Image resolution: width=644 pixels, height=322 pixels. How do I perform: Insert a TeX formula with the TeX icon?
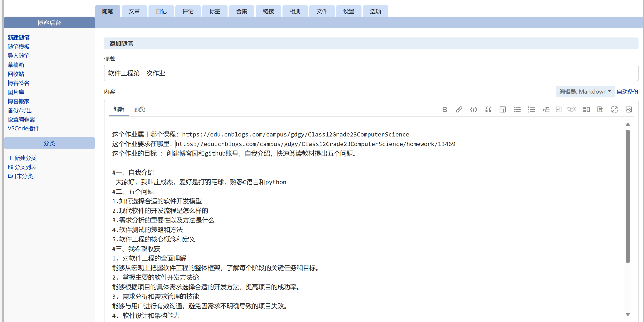click(x=572, y=109)
